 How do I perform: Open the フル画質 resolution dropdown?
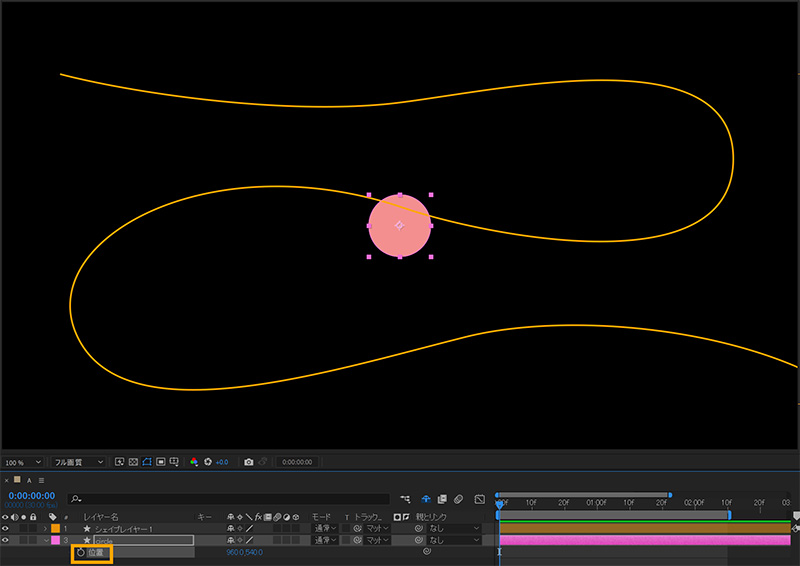(80, 463)
